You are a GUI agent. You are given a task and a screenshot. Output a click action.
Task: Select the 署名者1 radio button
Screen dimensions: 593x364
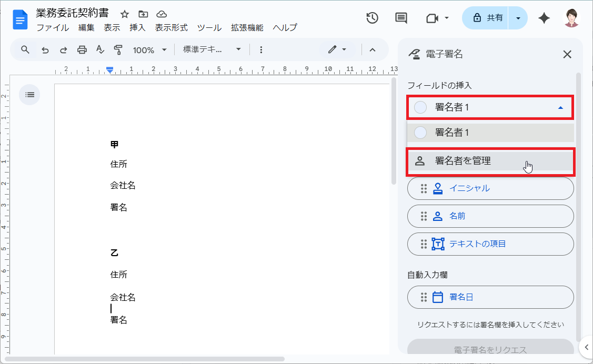click(420, 133)
